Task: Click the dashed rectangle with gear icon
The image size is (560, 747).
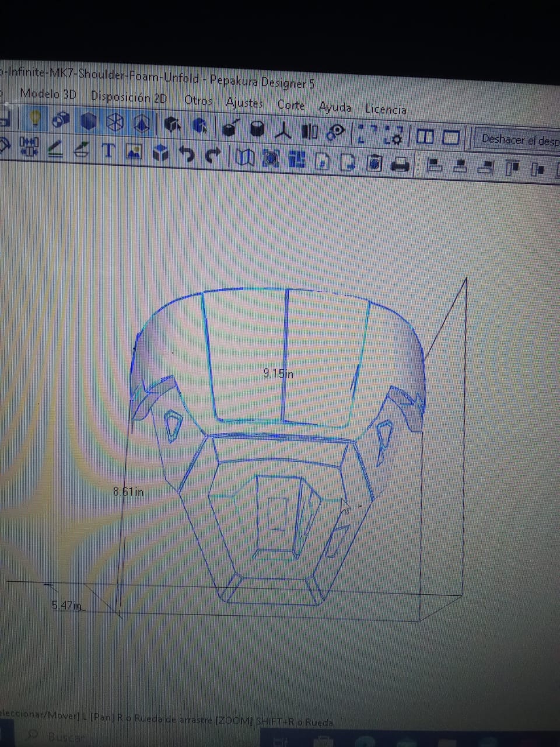Action: tap(394, 135)
